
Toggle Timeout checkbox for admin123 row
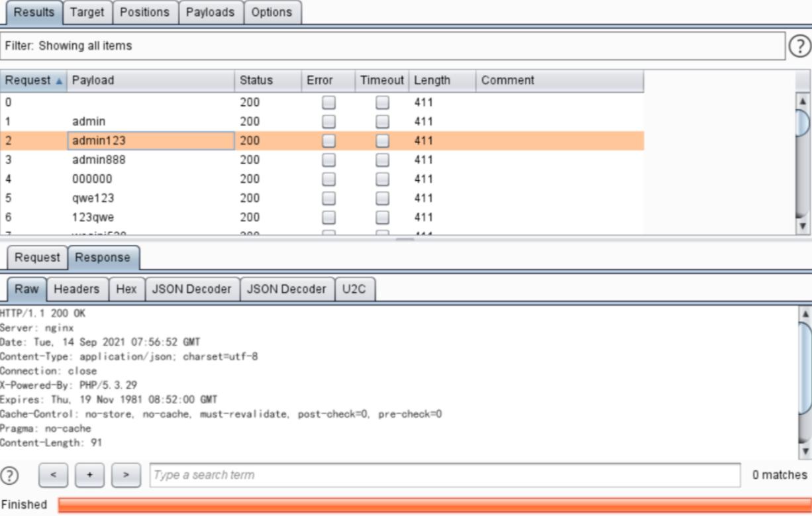pyautogui.click(x=382, y=141)
